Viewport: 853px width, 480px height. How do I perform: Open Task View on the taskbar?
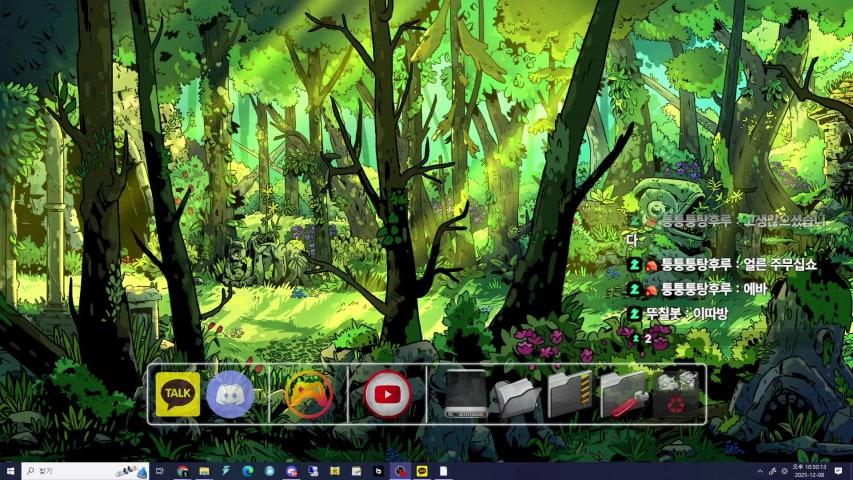(160, 471)
